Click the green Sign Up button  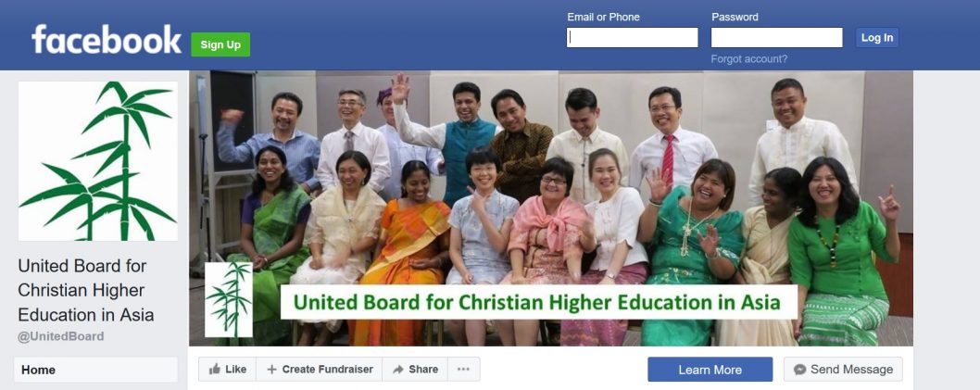220,44
